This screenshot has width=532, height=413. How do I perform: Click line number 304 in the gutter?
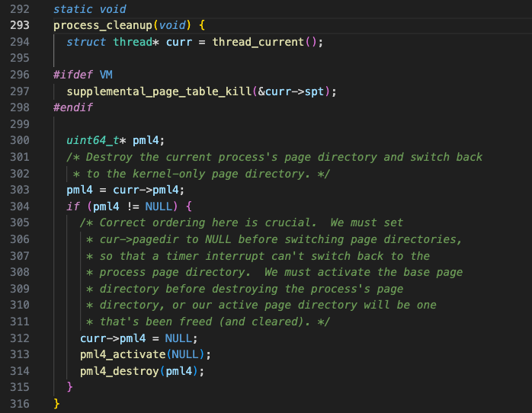20,206
